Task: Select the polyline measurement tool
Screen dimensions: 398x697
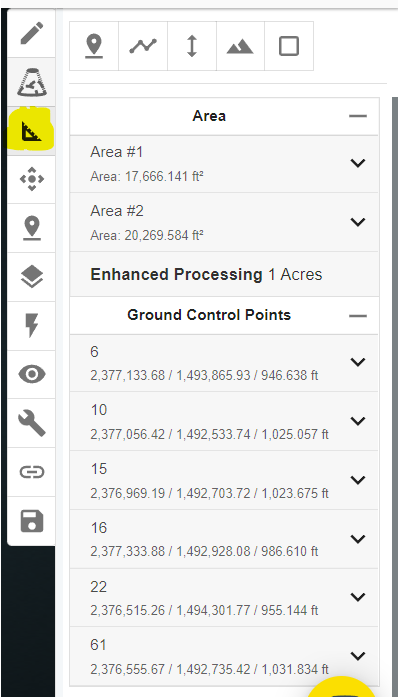Action: 143,46
